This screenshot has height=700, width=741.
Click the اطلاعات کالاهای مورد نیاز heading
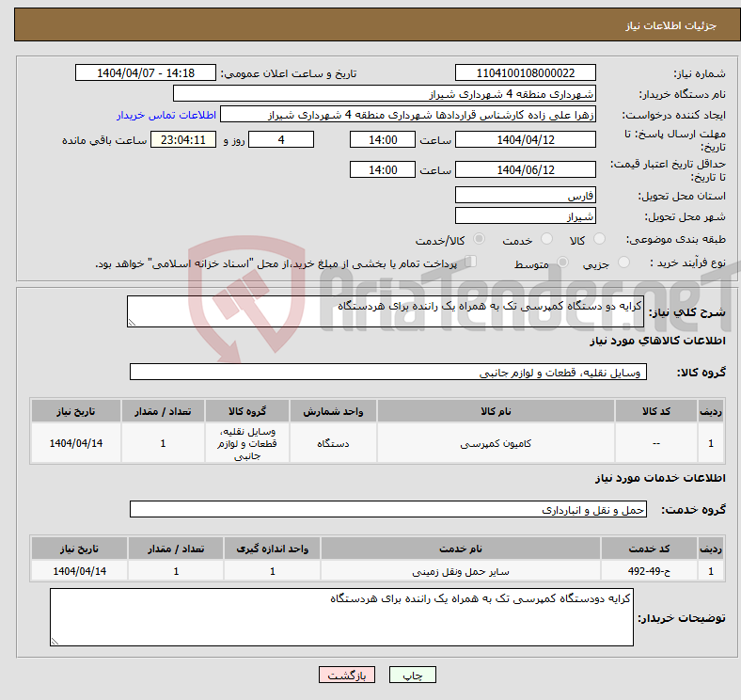657,341
